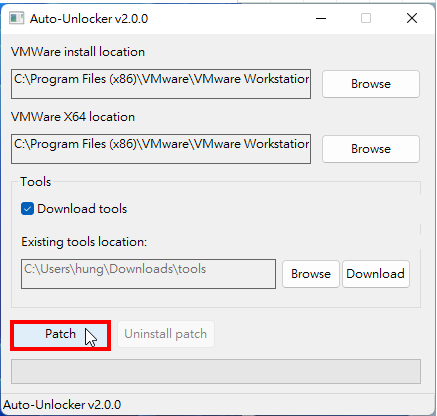Click the Patch button
The width and height of the screenshot is (437, 416).
60,335
